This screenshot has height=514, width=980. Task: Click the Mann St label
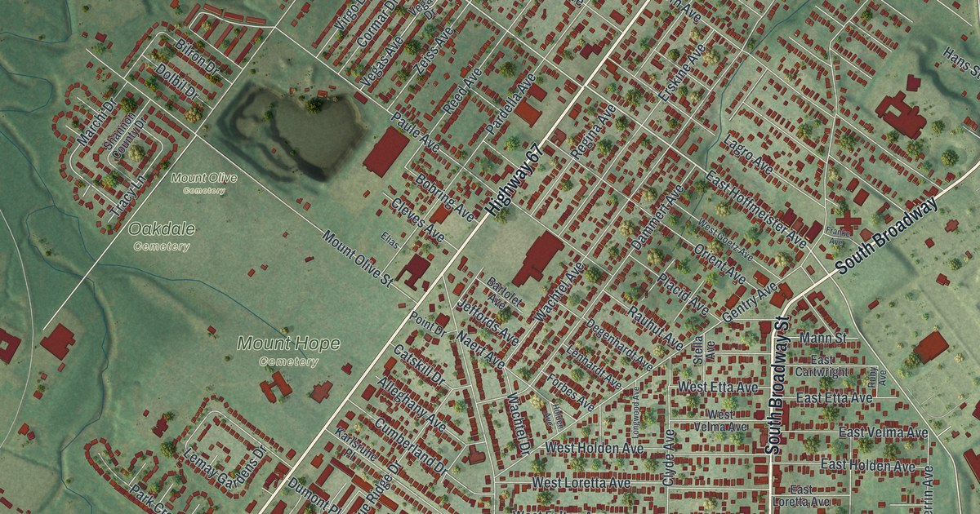coord(823,338)
